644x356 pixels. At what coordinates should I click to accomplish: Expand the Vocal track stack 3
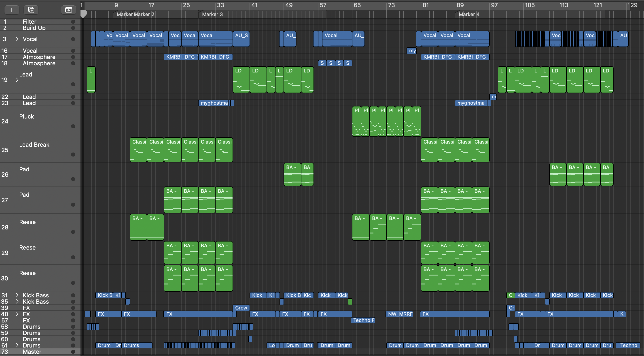(17, 39)
